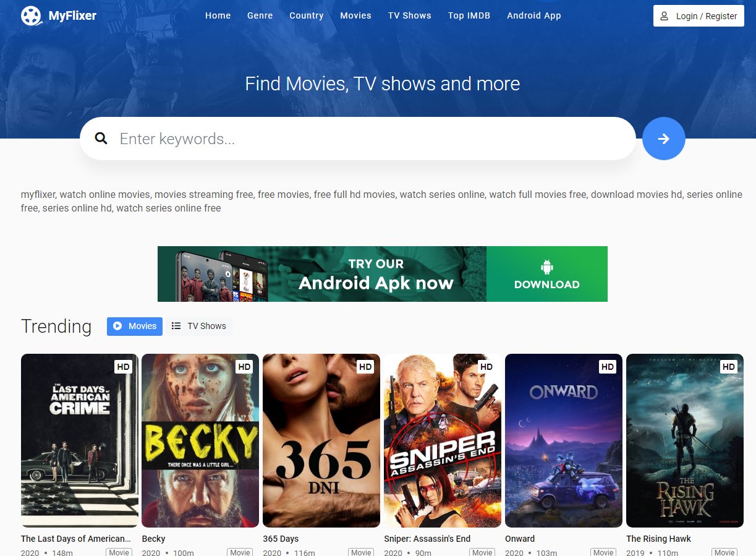The height and width of the screenshot is (556, 756).
Task: Click the 365 Days poster thumbnail
Action: 321,440
